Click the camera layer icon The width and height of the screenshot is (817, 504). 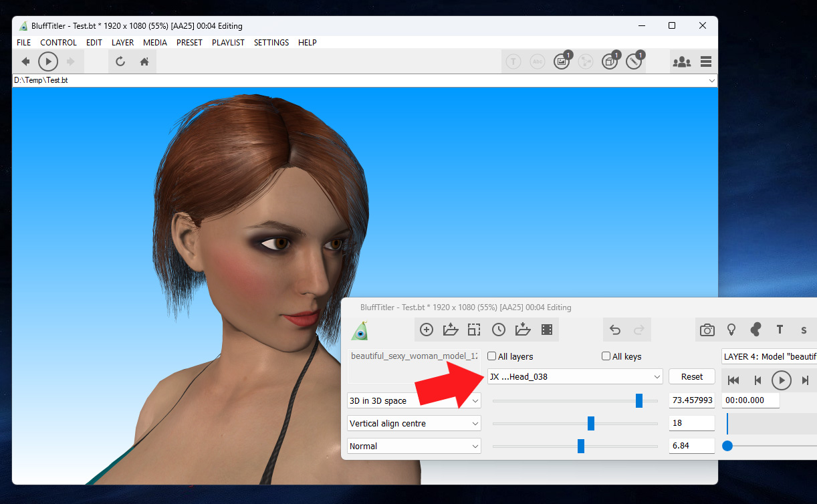(707, 330)
